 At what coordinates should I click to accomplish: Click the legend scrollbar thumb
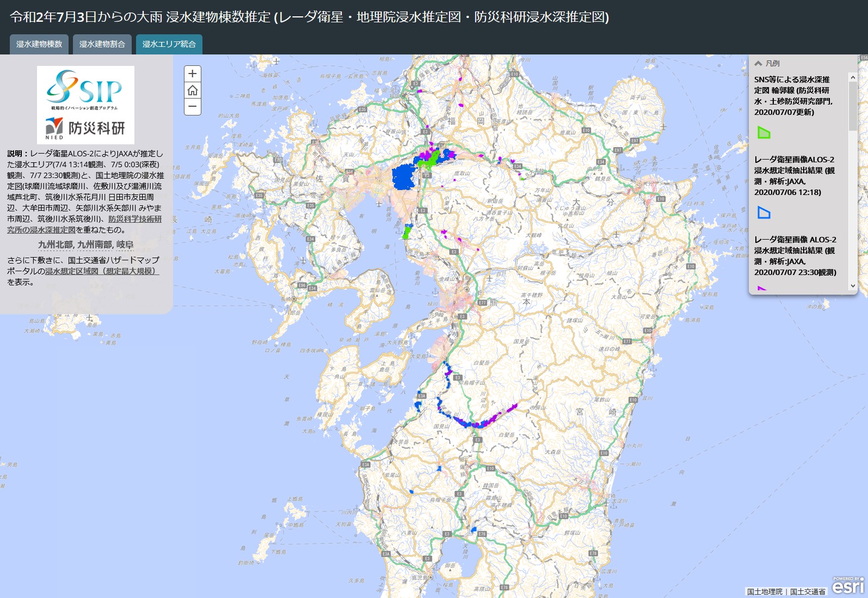[853, 106]
